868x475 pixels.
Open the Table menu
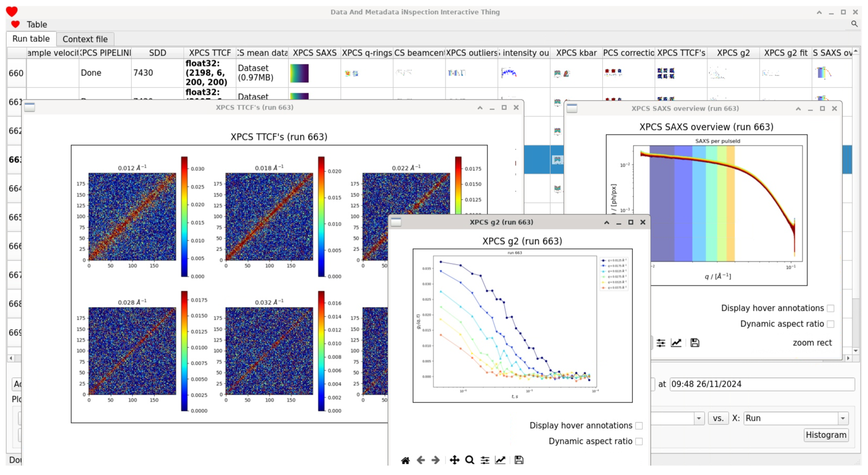(x=37, y=25)
